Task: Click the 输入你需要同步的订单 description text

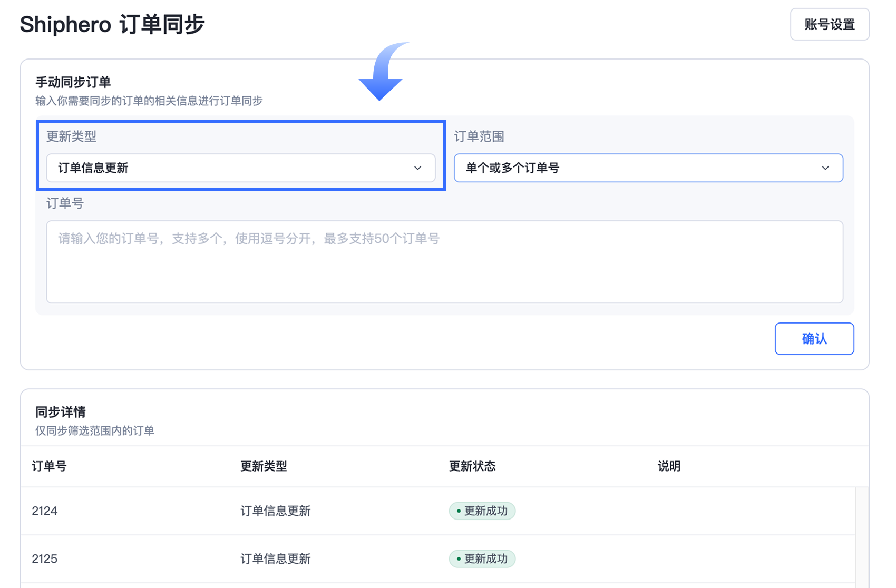Action: click(x=149, y=101)
